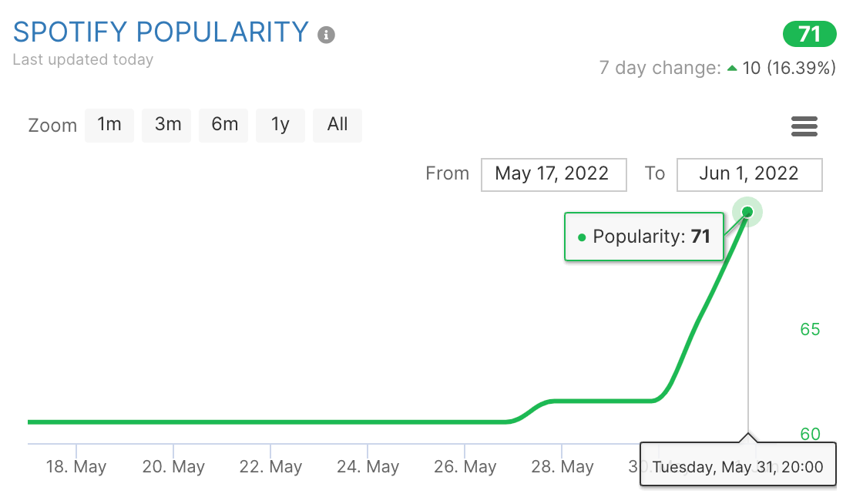Click the 18. May axis label

(x=76, y=467)
